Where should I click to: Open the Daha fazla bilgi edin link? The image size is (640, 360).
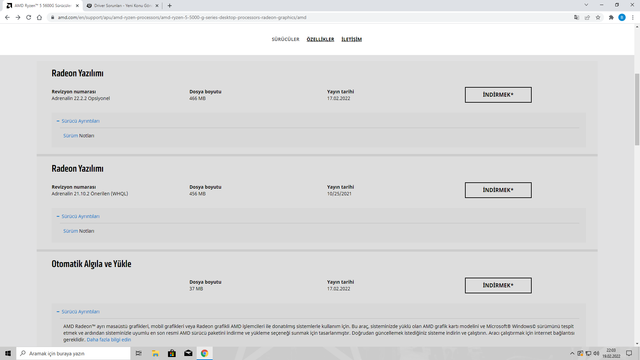coord(109,340)
